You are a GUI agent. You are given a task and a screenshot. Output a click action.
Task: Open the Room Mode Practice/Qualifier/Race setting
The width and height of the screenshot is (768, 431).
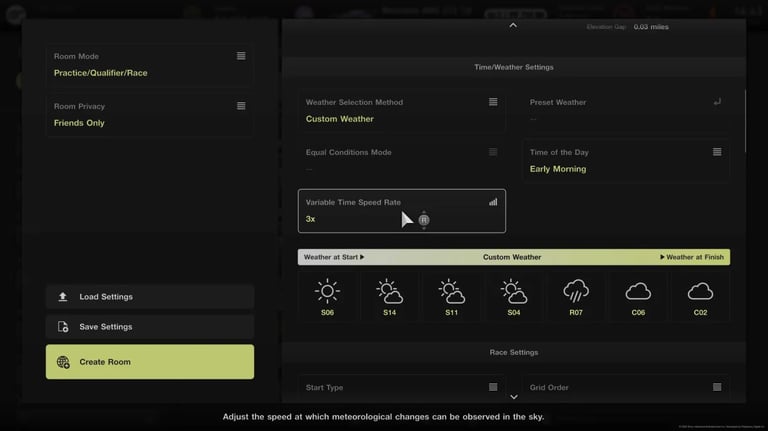(x=149, y=65)
